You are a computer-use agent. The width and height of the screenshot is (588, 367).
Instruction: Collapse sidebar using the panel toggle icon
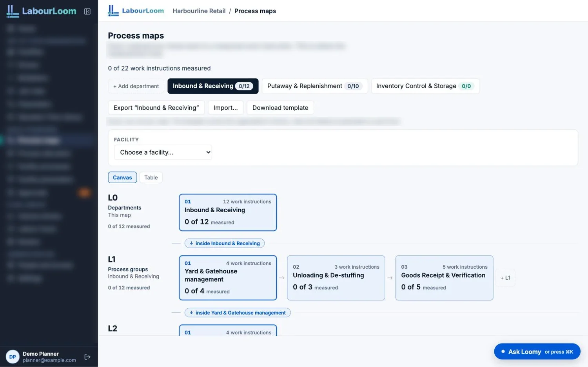[87, 11]
